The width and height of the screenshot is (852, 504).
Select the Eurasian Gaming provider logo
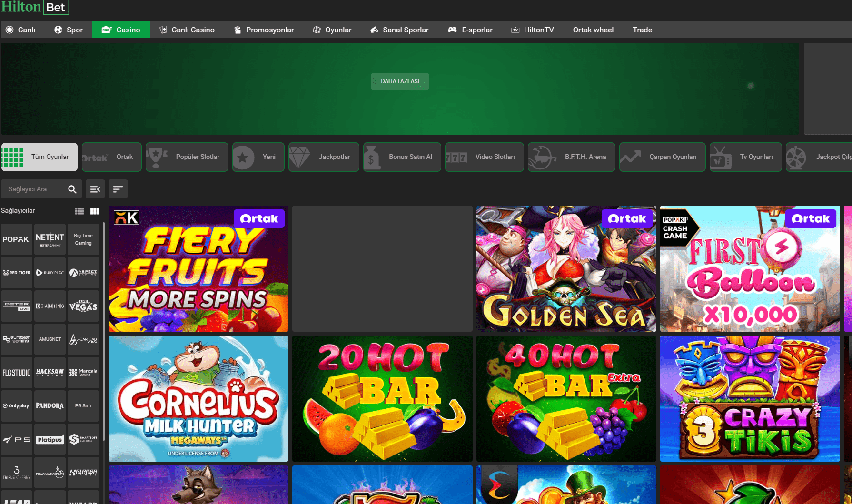pyautogui.click(x=17, y=339)
